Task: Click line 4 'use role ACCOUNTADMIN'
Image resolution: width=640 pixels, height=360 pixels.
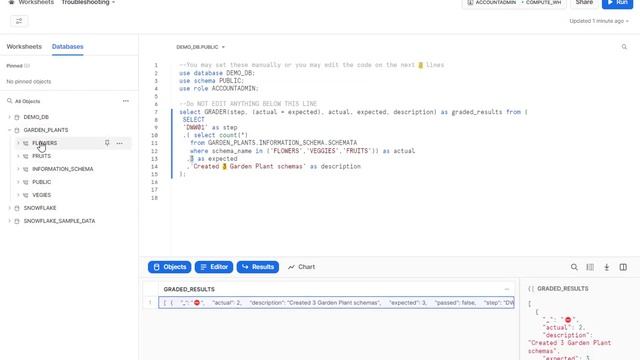Action: 219,89
